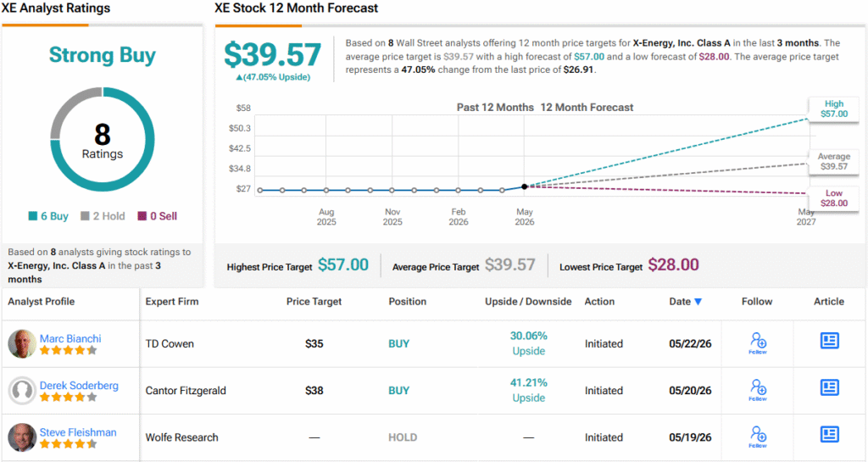868x462 pixels.
Task: Click the Follow column header
Action: coord(757,302)
